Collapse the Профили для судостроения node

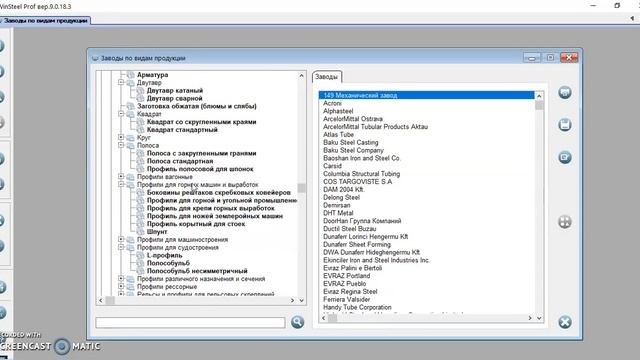tap(121, 247)
